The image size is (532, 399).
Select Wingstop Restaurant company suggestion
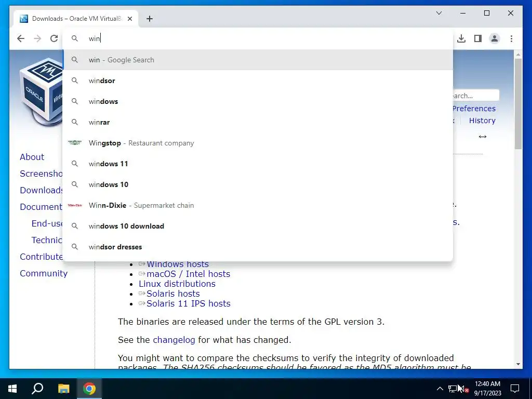(258, 143)
